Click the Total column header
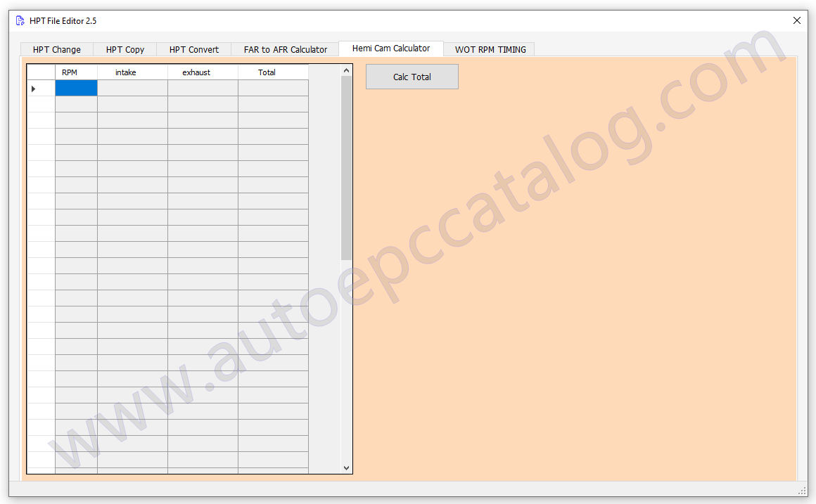The width and height of the screenshot is (816, 504). point(267,72)
